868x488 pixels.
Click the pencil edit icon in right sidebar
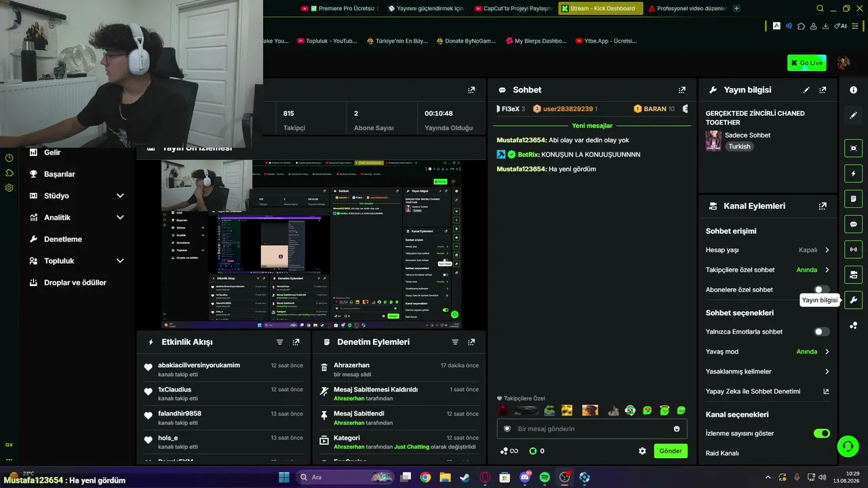click(x=853, y=115)
